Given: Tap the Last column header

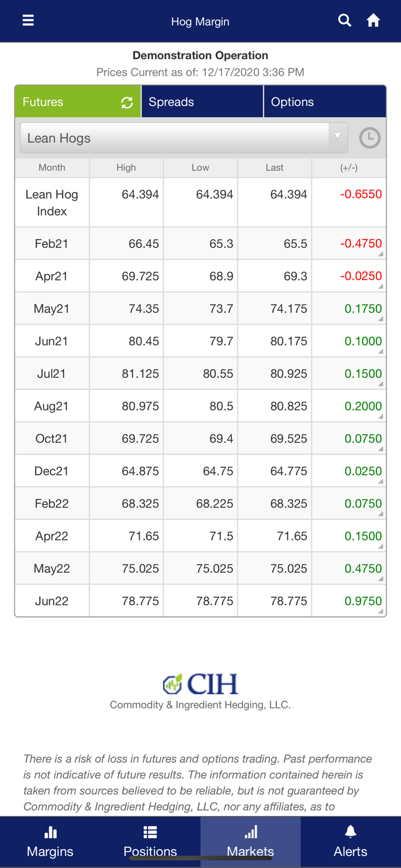Looking at the screenshot, I should 275,168.
